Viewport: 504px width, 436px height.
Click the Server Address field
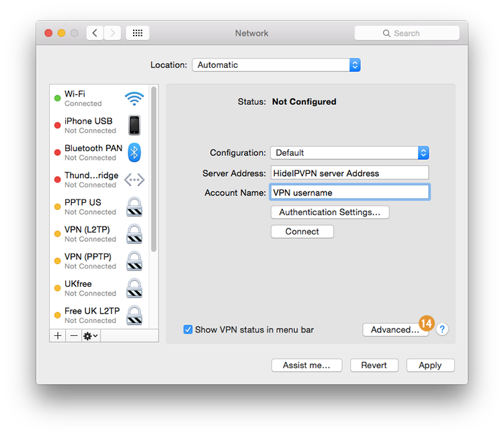pos(349,173)
